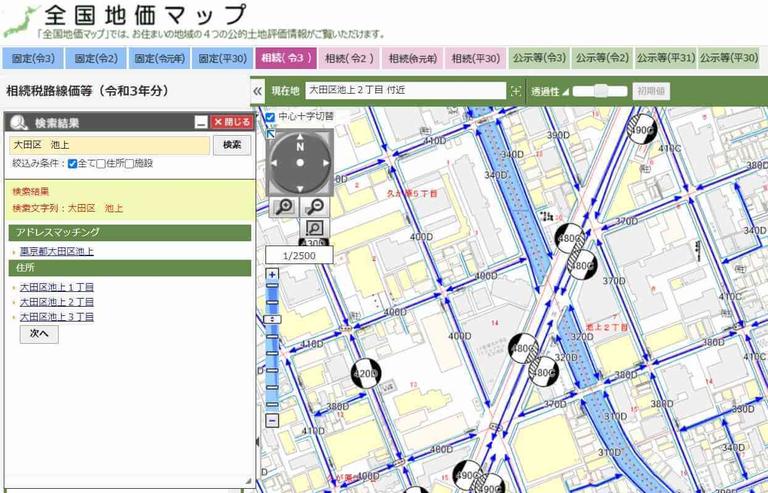Click the magnifier zoom-out button

coord(314,207)
